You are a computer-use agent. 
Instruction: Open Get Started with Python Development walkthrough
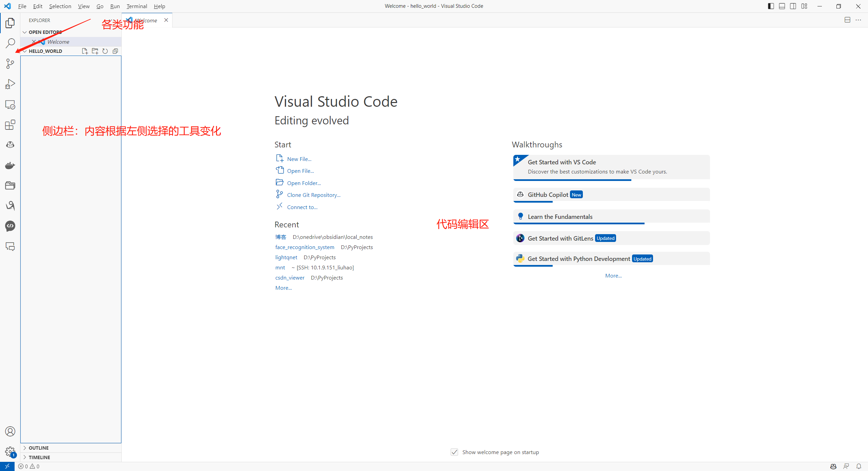click(x=611, y=259)
